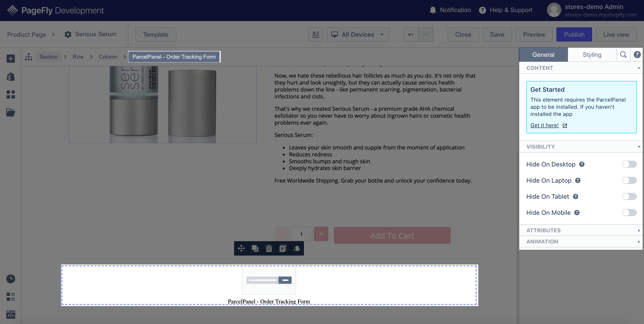644x324 pixels.
Task: Open the saved sections folder
Action: pyautogui.click(x=11, y=112)
